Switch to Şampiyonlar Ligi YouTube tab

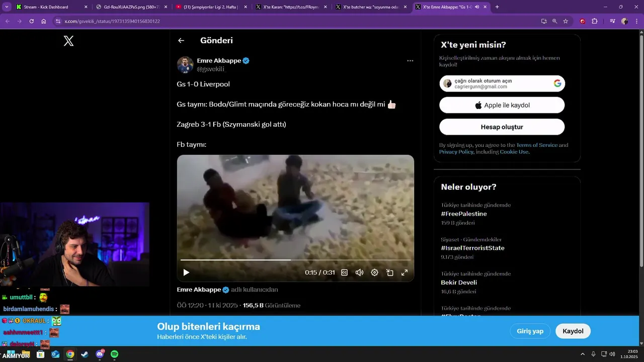(x=211, y=7)
